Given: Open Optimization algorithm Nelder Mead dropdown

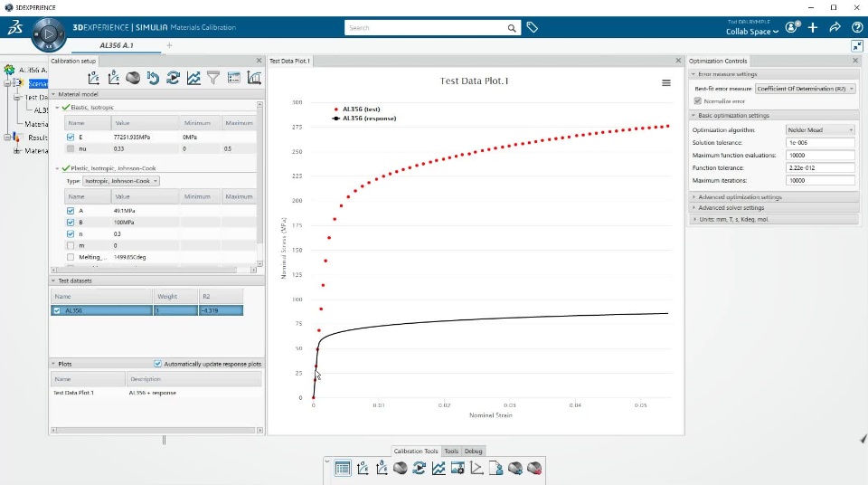Looking at the screenshot, I should point(820,129).
